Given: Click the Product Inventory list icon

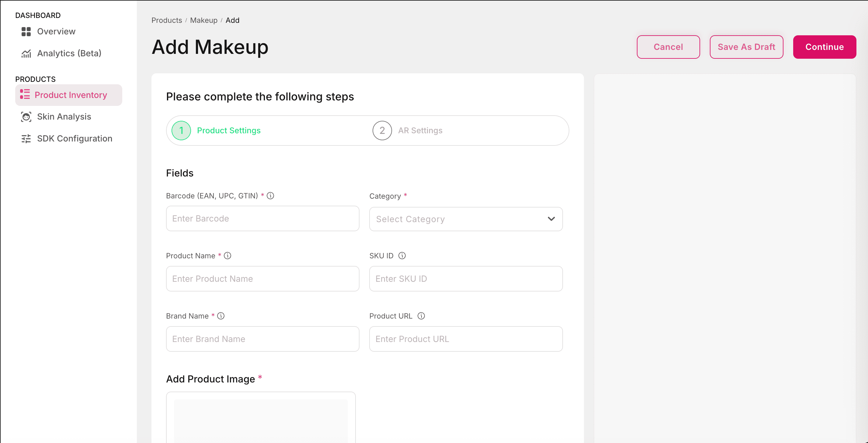Looking at the screenshot, I should [x=25, y=95].
